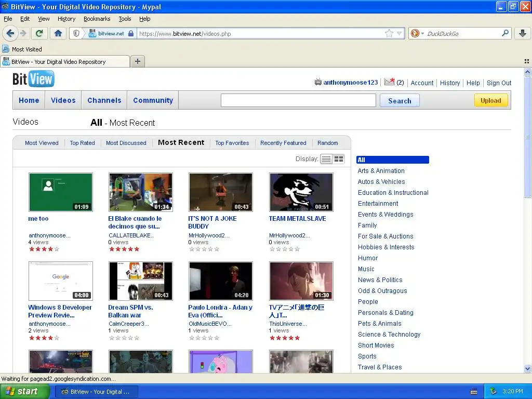Open the Paulo Londra video title link
This screenshot has width=532, height=399.
pyautogui.click(x=220, y=311)
